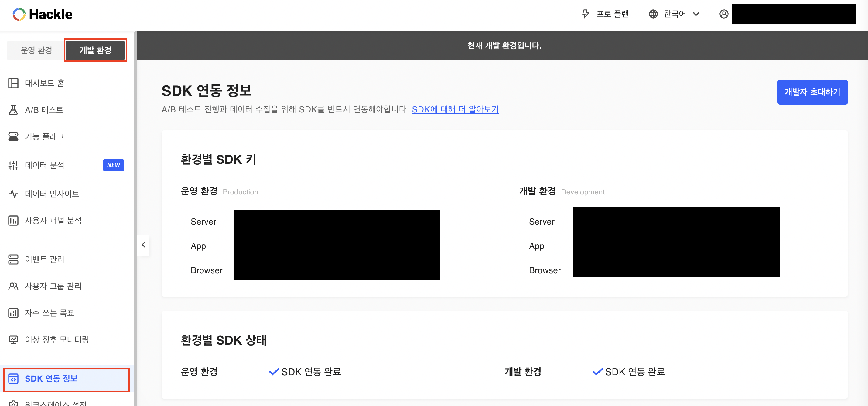The image size is (868, 406).
Task: Click the data analysis sliders icon
Action: [13, 165]
